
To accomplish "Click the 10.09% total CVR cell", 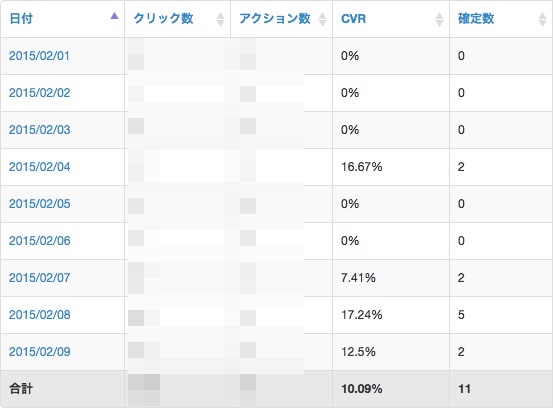I will tap(391, 389).
